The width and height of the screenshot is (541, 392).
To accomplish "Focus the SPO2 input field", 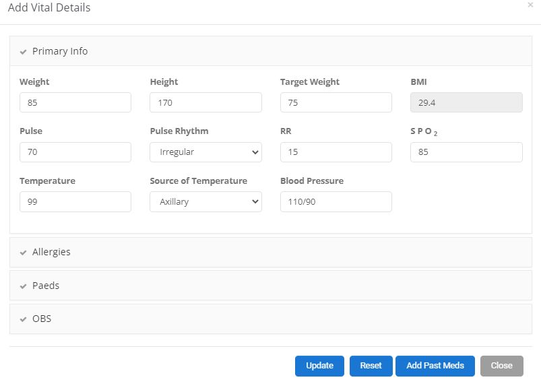I will point(466,152).
